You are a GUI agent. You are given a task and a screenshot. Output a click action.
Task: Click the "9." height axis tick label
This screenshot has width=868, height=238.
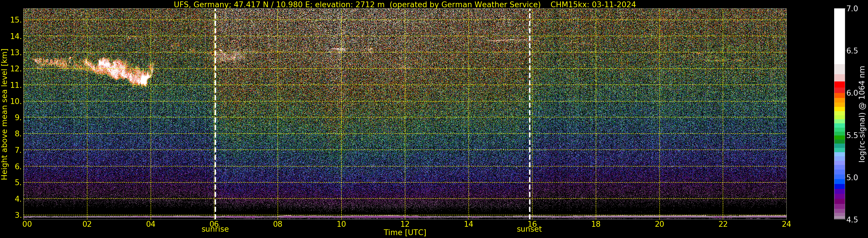pyautogui.click(x=18, y=118)
